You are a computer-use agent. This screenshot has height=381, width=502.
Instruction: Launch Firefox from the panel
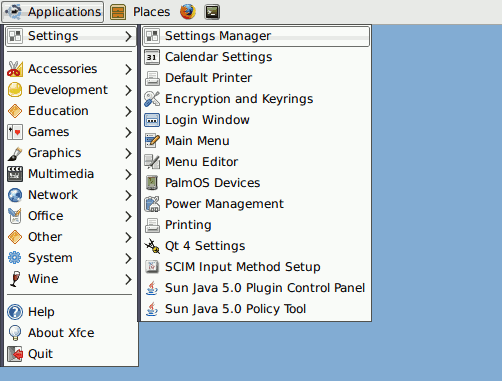point(188,12)
